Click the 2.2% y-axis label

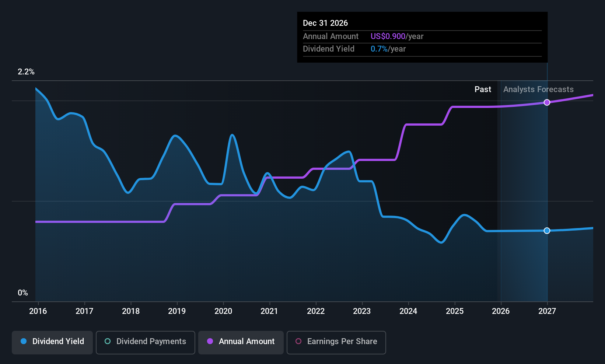[x=26, y=72]
